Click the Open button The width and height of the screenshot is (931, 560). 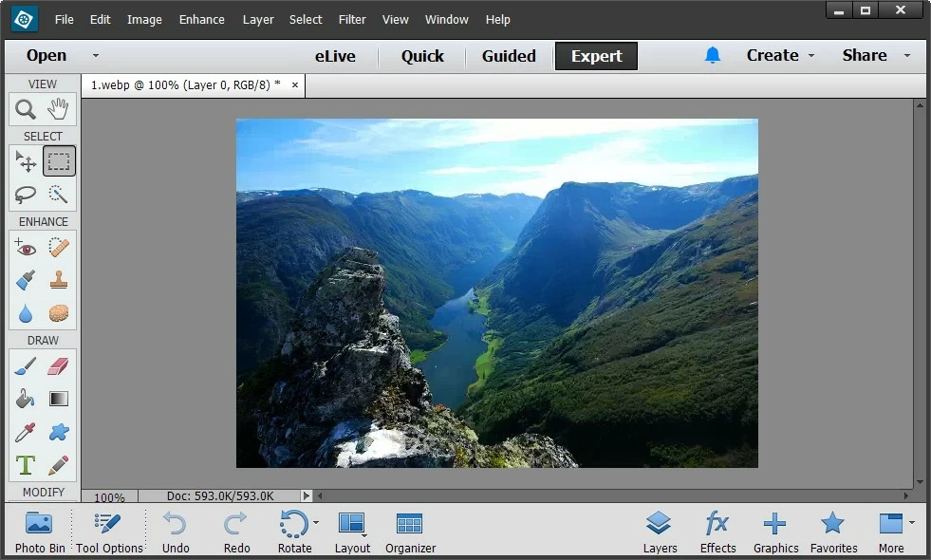tap(47, 55)
